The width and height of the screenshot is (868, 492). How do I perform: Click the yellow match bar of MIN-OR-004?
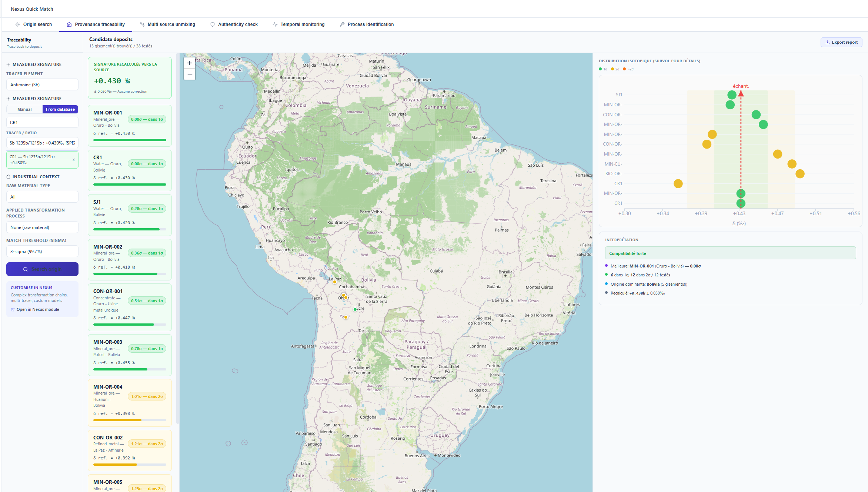tap(130, 420)
